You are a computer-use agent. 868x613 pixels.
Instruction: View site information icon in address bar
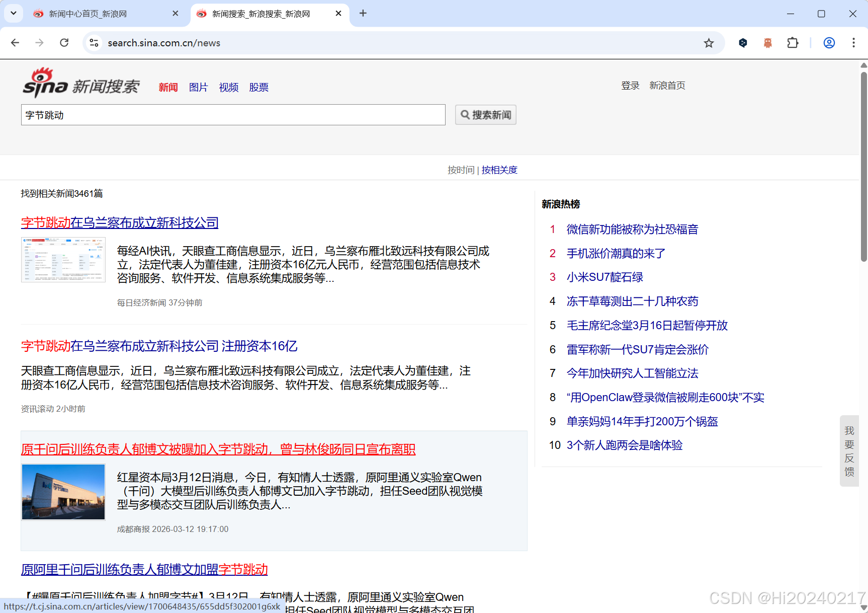94,43
